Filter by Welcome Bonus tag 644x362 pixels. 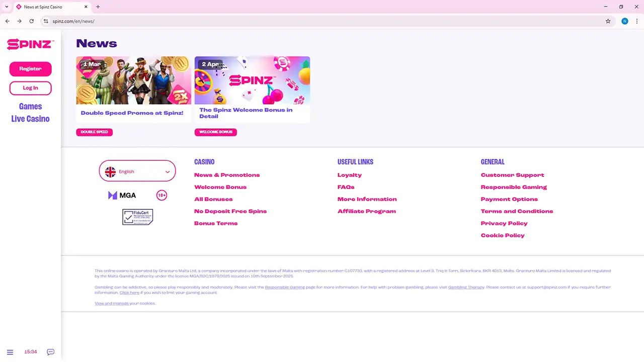[215, 132]
